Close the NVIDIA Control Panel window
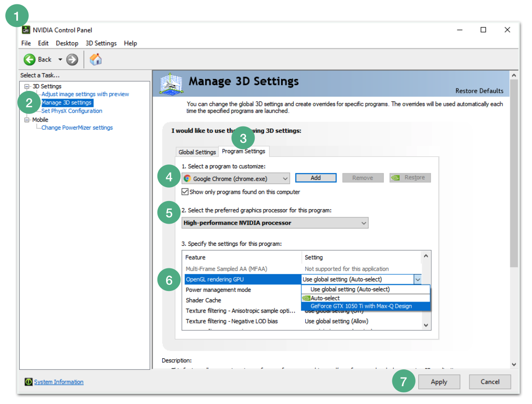The image size is (532, 404). [507, 30]
